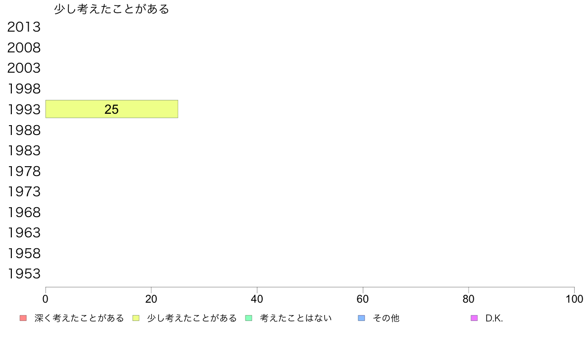Click the green 考えたことはない legend swatch
Screen dimensions: 588x364
click(x=248, y=318)
